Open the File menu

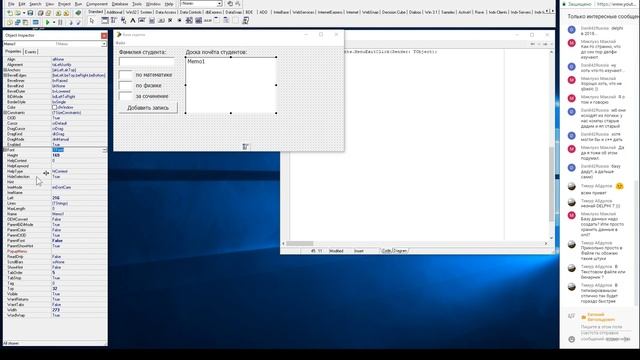click(11, 4)
